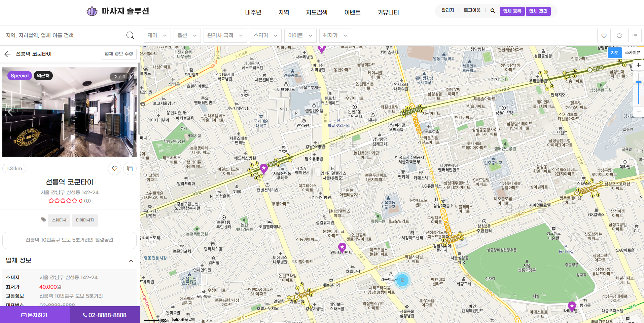Click the refresh map icon

click(619, 36)
